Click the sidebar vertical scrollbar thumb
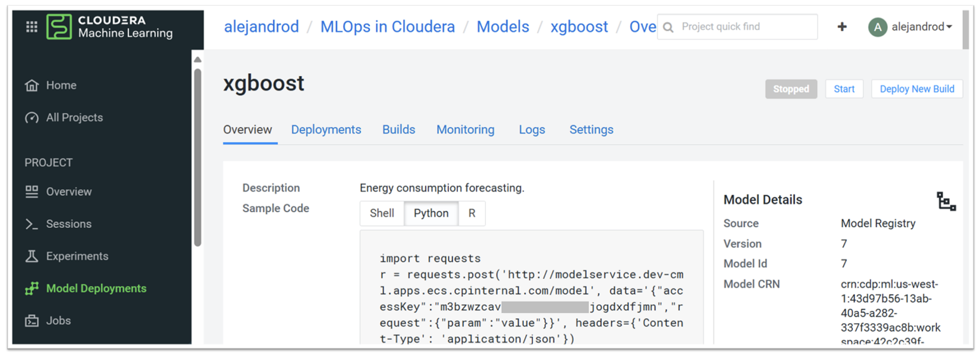This screenshot has width=980, height=357. (x=197, y=158)
